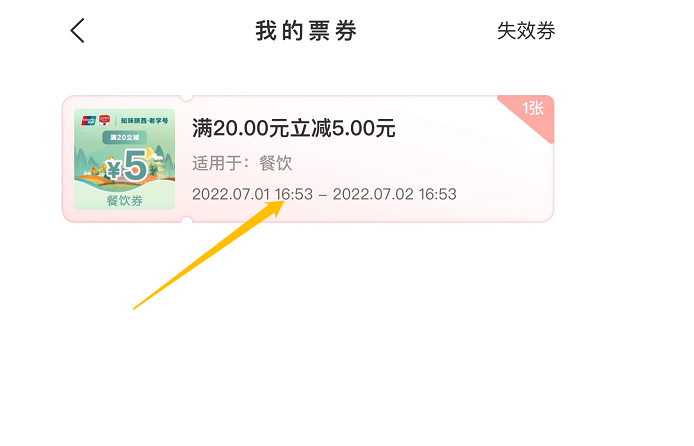694x446 pixels.
Task: Click the UnionPay logo on coupon image
Action: pos(89,120)
